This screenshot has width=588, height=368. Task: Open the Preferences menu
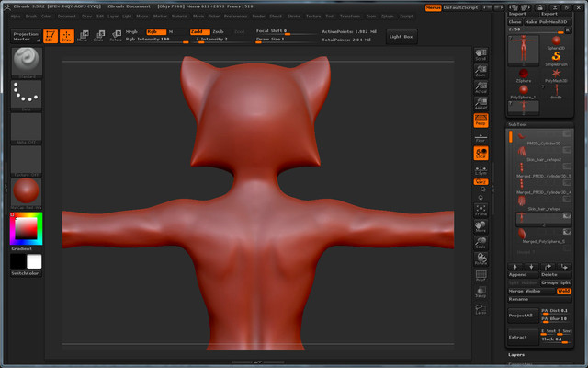[x=235, y=16]
